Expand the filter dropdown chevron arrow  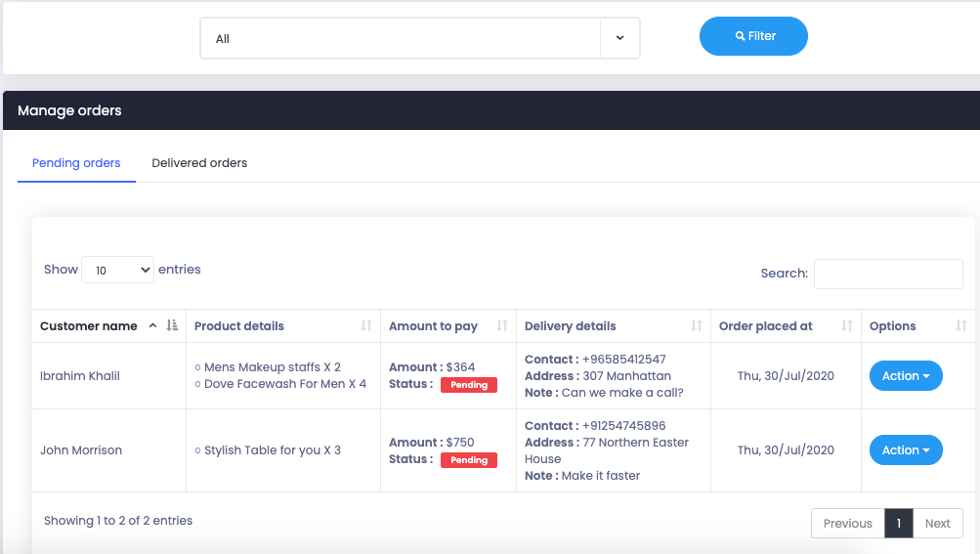pos(620,38)
